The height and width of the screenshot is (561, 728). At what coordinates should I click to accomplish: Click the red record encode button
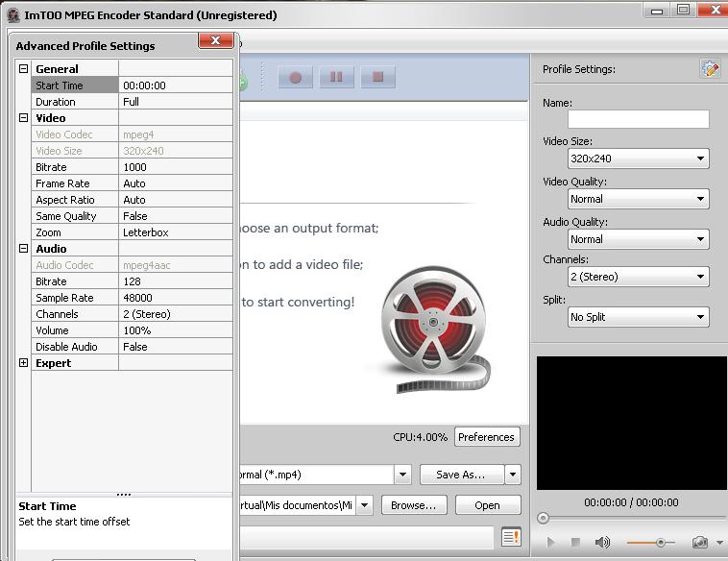click(295, 77)
